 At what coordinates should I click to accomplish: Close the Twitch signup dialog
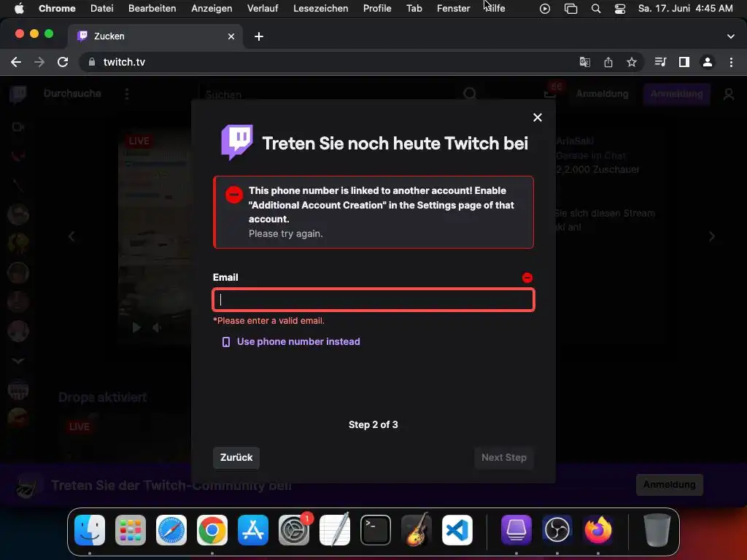click(x=538, y=117)
